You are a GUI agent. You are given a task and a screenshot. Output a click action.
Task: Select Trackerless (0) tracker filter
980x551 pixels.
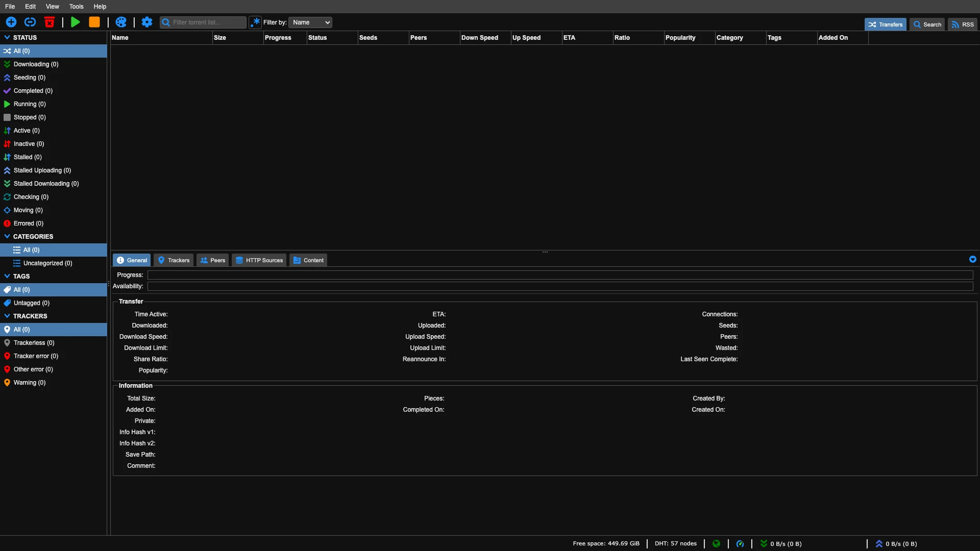[x=54, y=343]
